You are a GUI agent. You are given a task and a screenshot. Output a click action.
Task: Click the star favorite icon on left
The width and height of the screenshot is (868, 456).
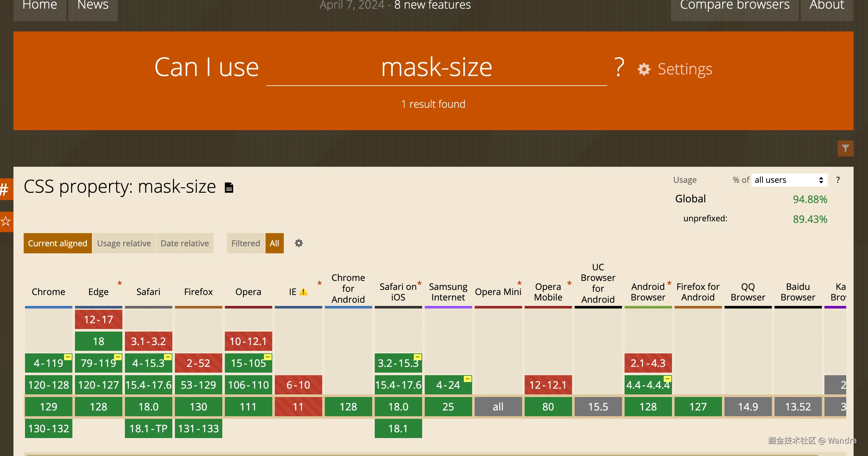pyautogui.click(x=6, y=222)
